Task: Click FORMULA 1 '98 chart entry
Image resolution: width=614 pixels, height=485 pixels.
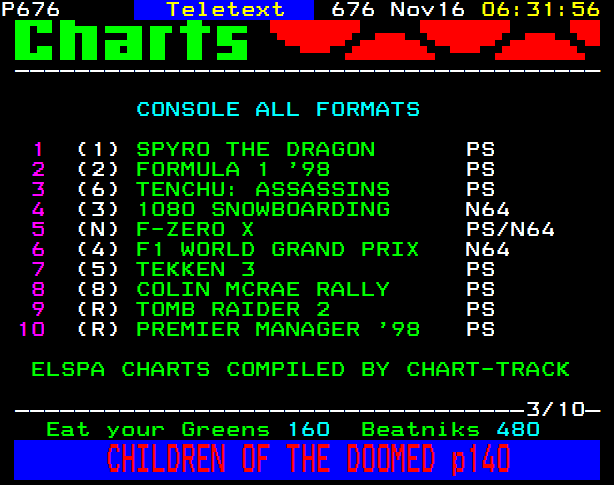Action: [233, 169]
